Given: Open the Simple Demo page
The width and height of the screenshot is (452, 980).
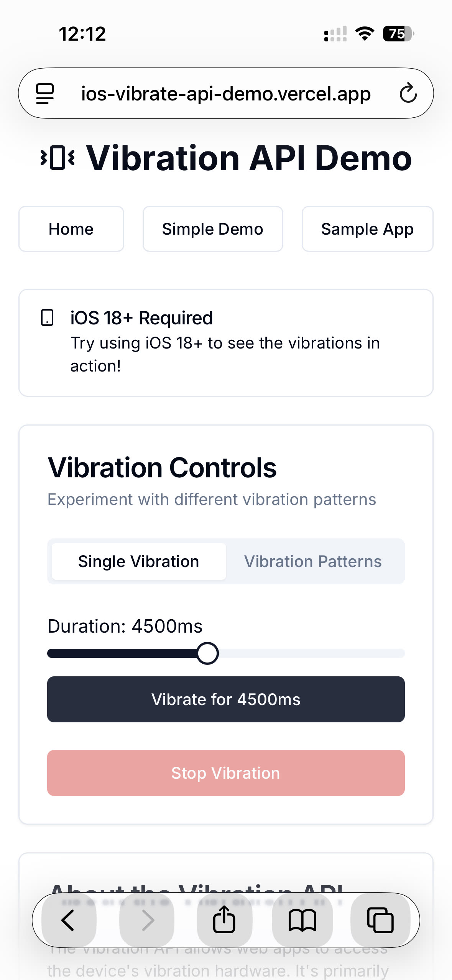Looking at the screenshot, I should 213,229.
